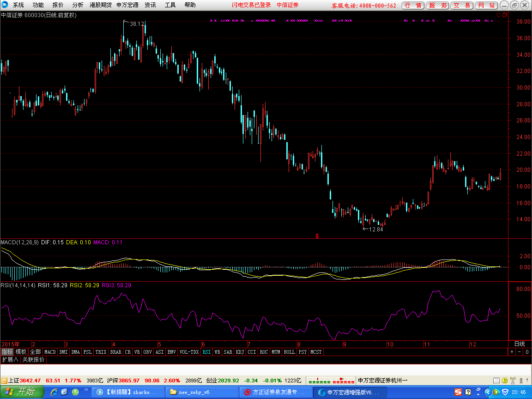
Task: Select the 模板 tab
Action: (x=21, y=352)
